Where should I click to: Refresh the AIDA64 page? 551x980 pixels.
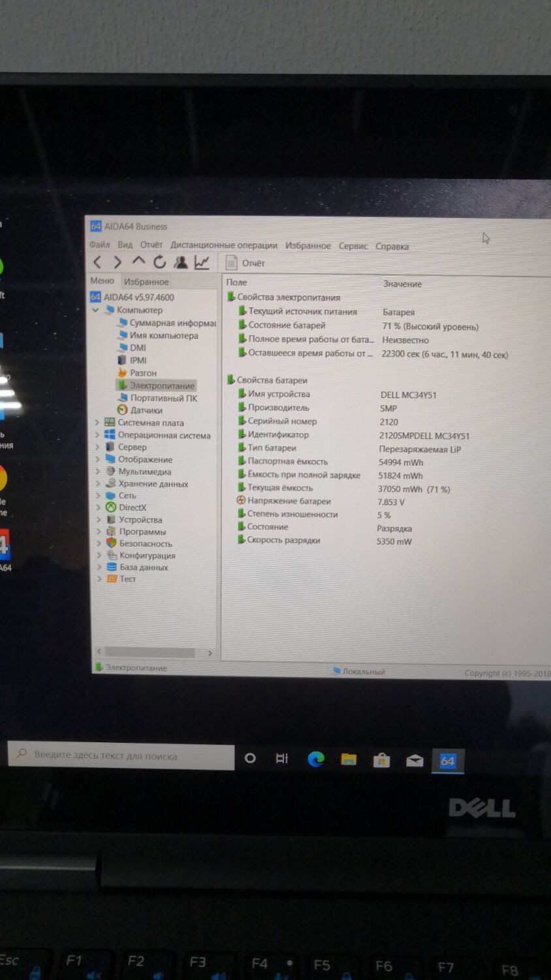159,262
